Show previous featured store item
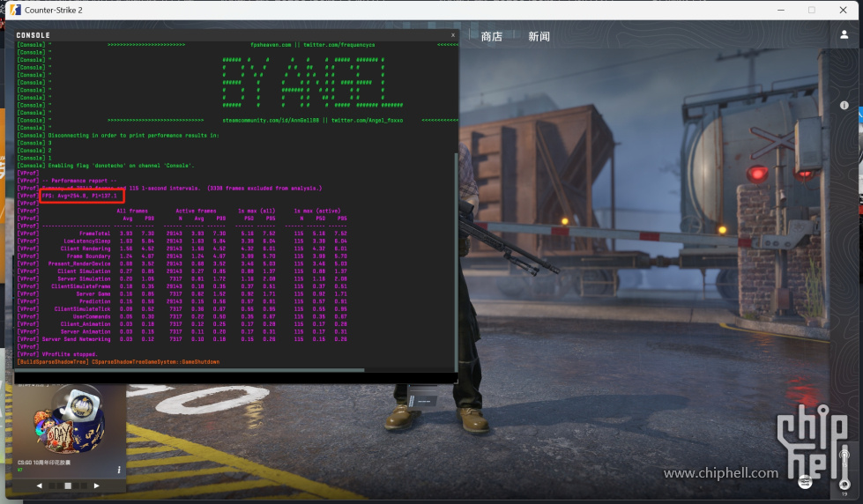863x504 pixels. [x=39, y=485]
